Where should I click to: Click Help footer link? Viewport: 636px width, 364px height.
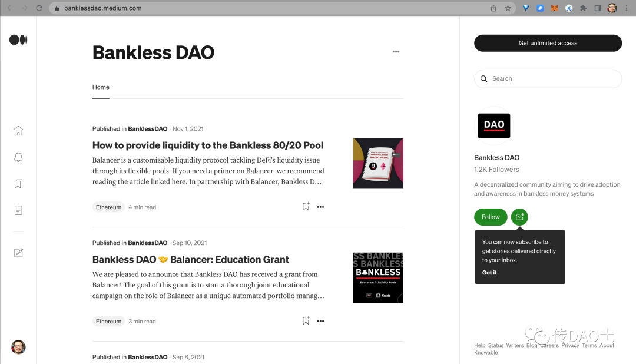[x=479, y=345]
